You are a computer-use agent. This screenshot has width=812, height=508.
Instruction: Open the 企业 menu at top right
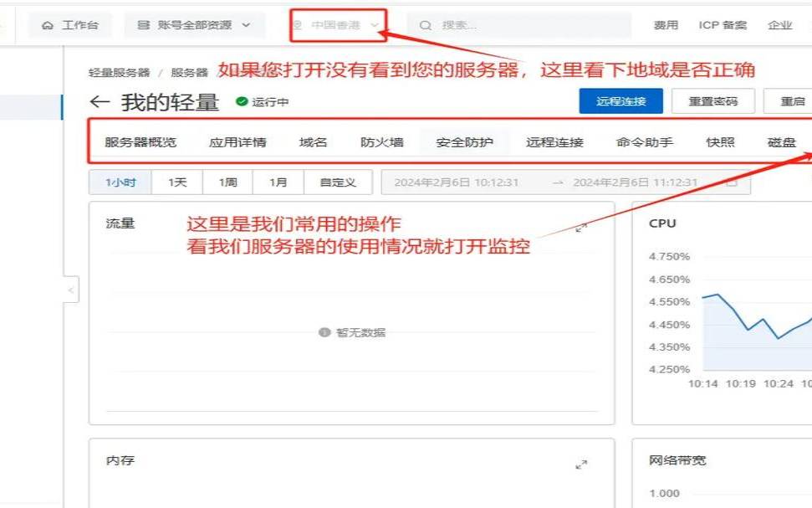780,24
